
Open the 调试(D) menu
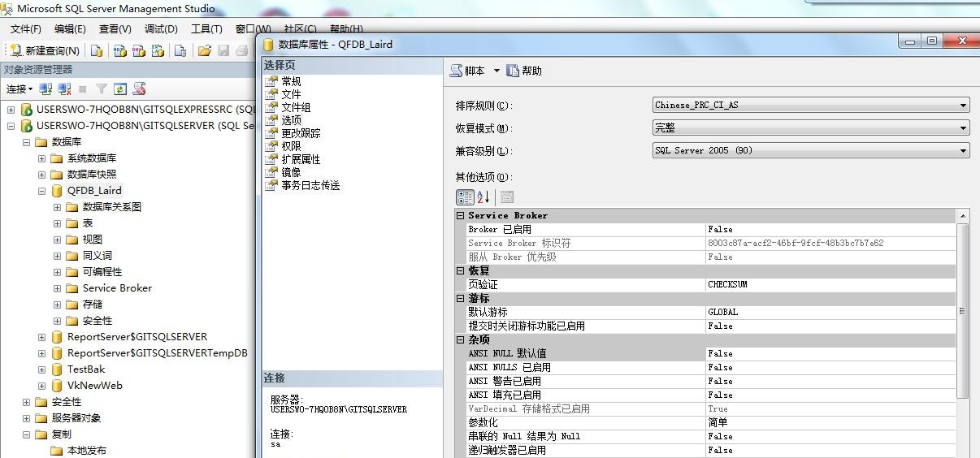pyautogui.click(x=161, y=28)
